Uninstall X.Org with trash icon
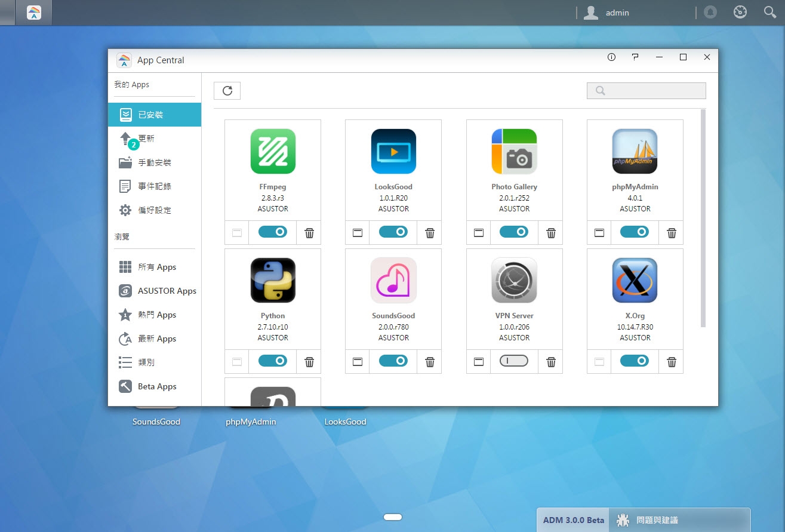 (x=672, y=362)
